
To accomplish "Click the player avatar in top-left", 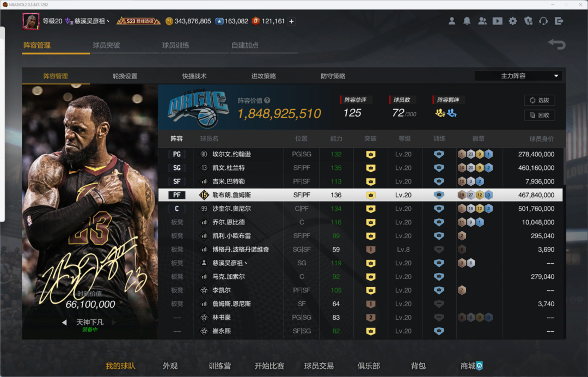I will coord(30,21).
